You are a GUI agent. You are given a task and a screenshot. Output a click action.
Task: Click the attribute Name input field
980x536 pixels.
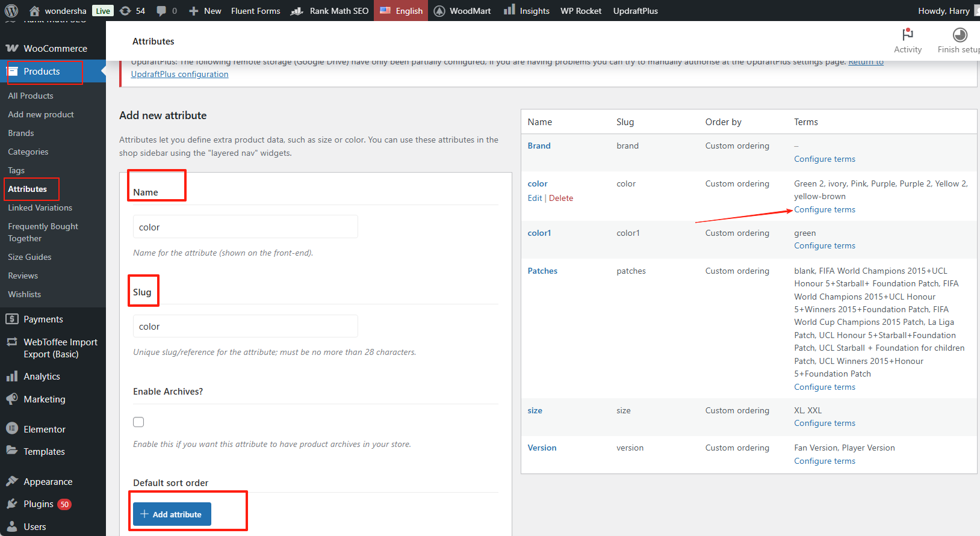(245, 227)
